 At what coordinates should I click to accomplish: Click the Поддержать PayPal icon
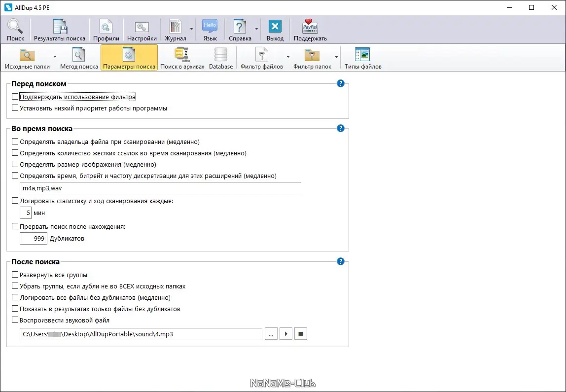(x=310, y=30)
